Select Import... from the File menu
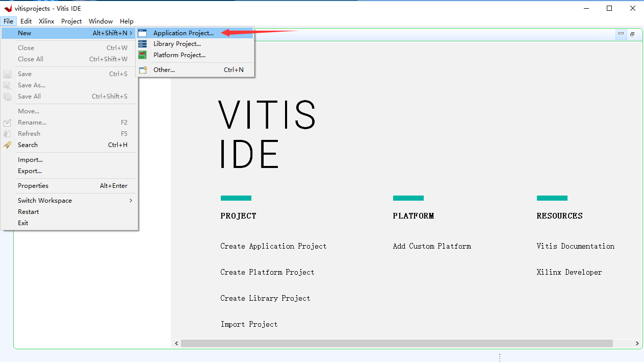 [30, 159]
